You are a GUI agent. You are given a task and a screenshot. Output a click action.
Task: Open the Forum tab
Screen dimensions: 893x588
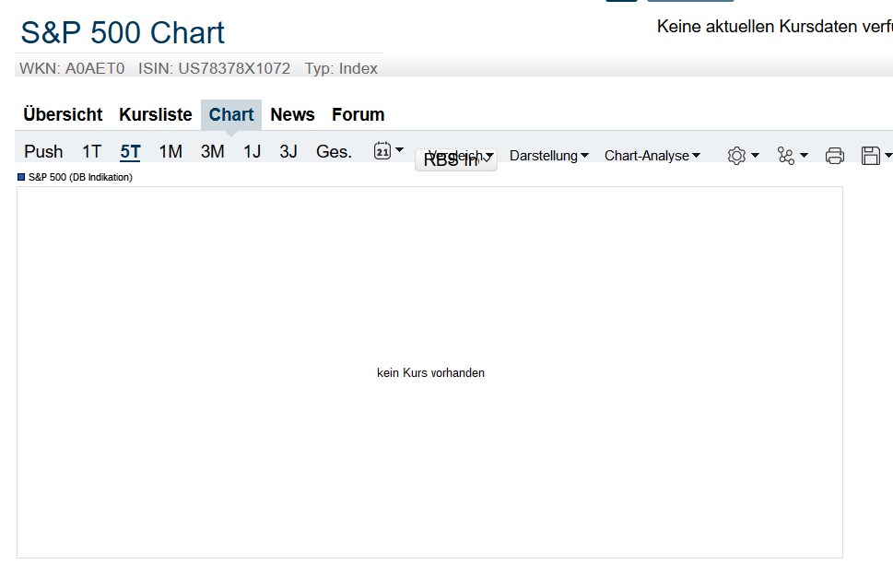tap(358, 114)
